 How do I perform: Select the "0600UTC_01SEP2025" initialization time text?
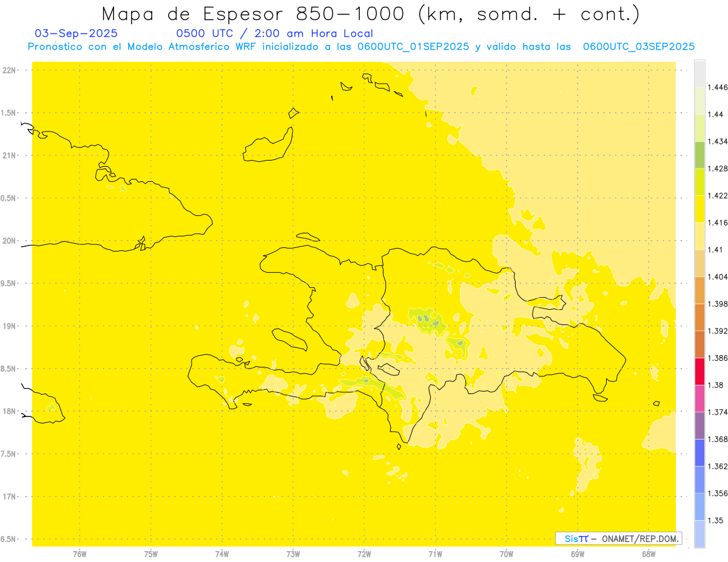coord(414,47)
